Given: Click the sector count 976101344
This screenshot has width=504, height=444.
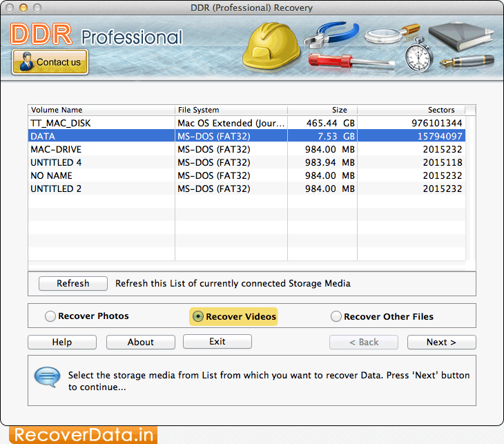Looking at the screenshot, I should coord(437,123).
